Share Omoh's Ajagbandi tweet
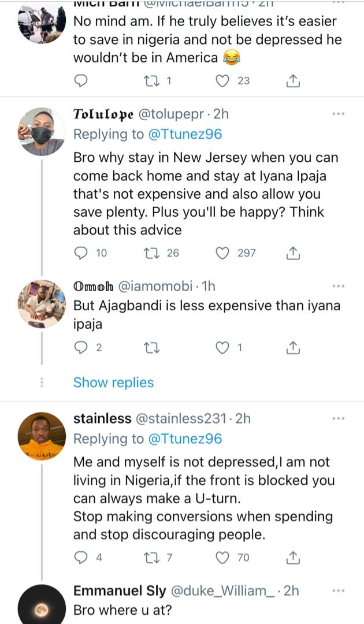 coord(293,347)
